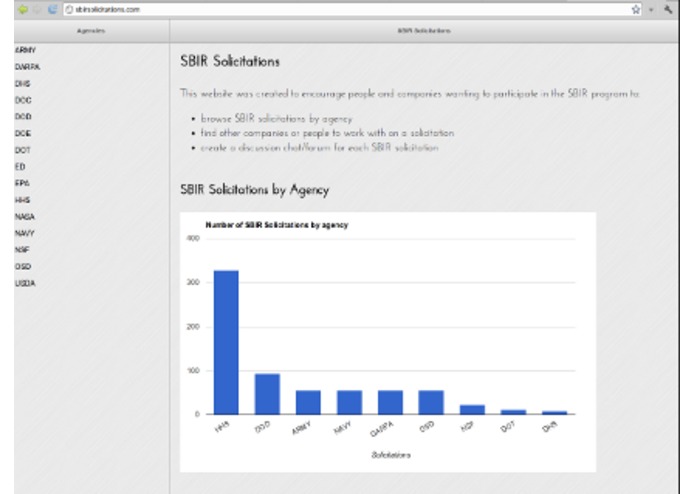Click the OSD bar in chart
The image size is (695, 494).
pos(431,402)
